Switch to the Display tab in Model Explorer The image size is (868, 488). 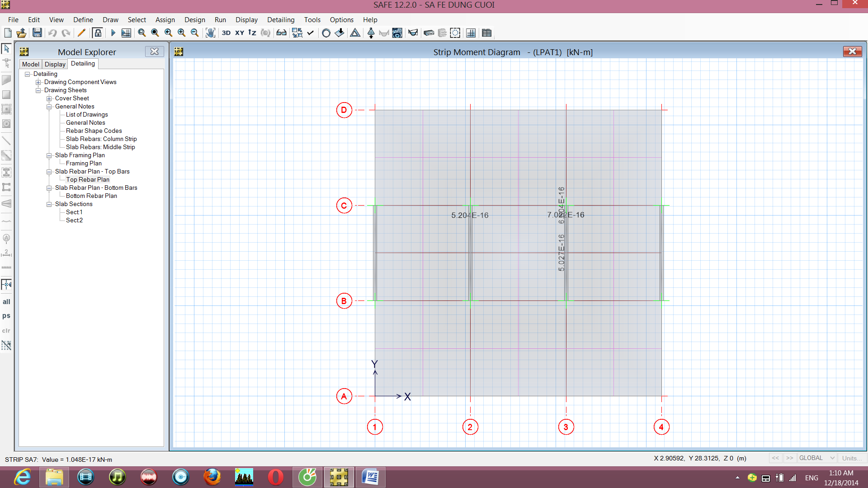(55, 64)
